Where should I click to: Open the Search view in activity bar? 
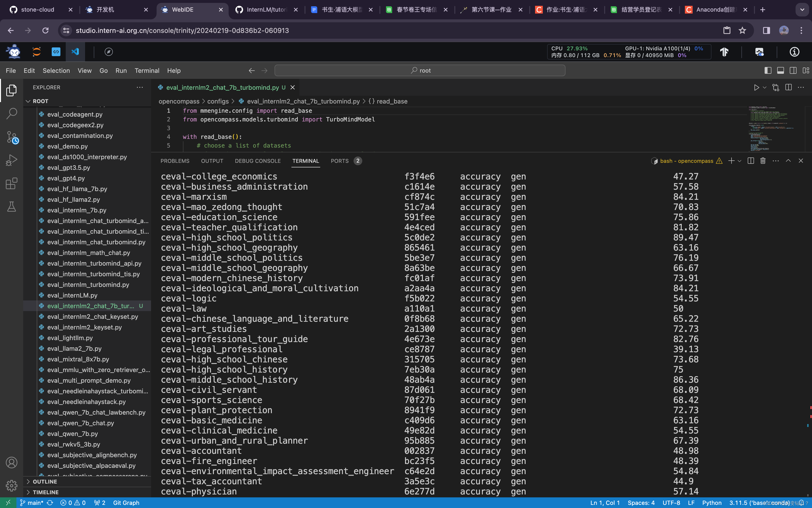click(11, 113)
